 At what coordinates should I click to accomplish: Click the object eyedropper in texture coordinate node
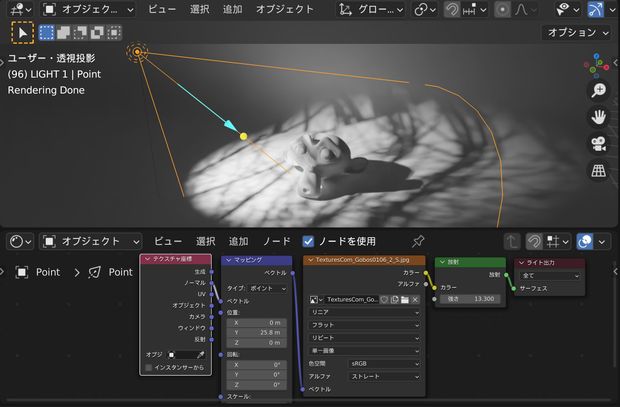click(201, 355)
